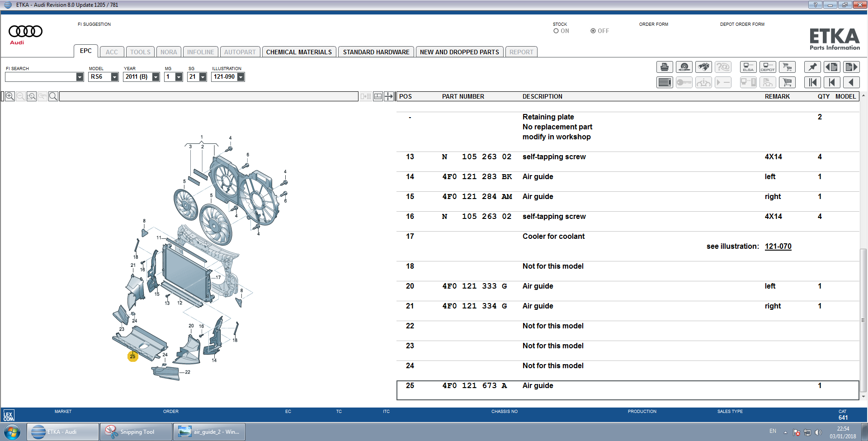Click the scrollbar down arrow in parts list
Viewport: 868px width, 441px height.
pyautogui.click(x=863, y=397)
